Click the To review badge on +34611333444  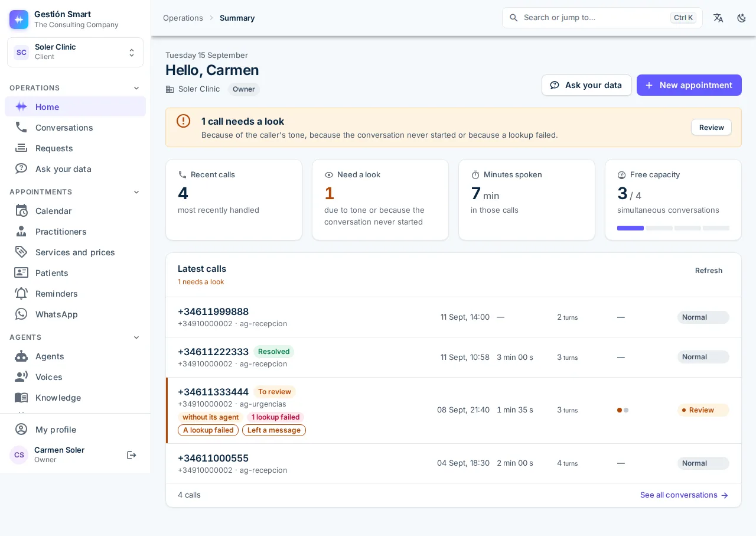(x=275, y=392)
